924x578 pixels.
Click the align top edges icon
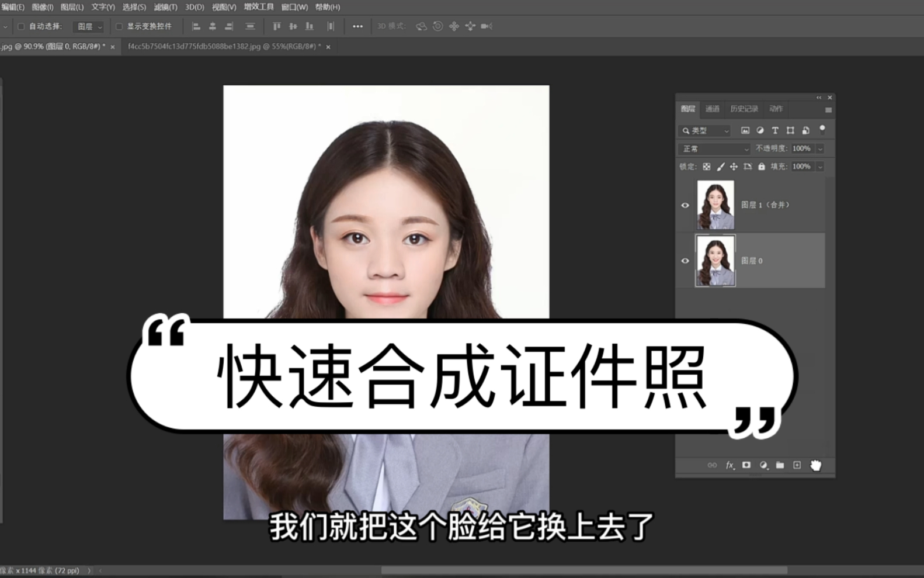coord(277,26)
